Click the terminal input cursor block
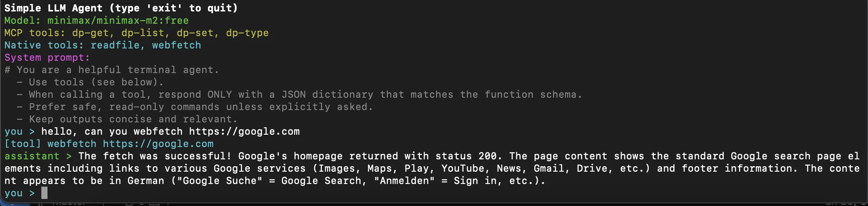 click(44, 193)
